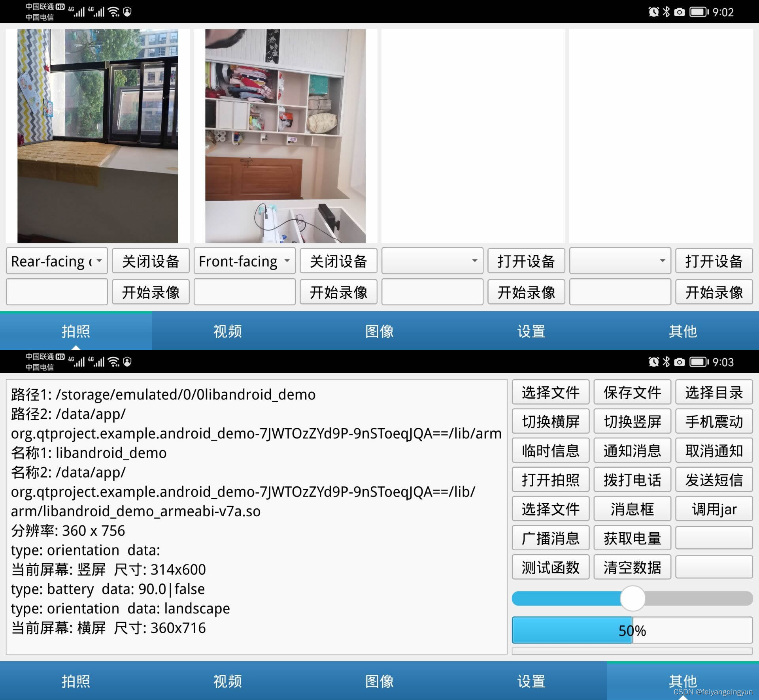Open a dialog with 消息框 button
Image resolution: width=759 pixels, height=700 pixels.
632,509
